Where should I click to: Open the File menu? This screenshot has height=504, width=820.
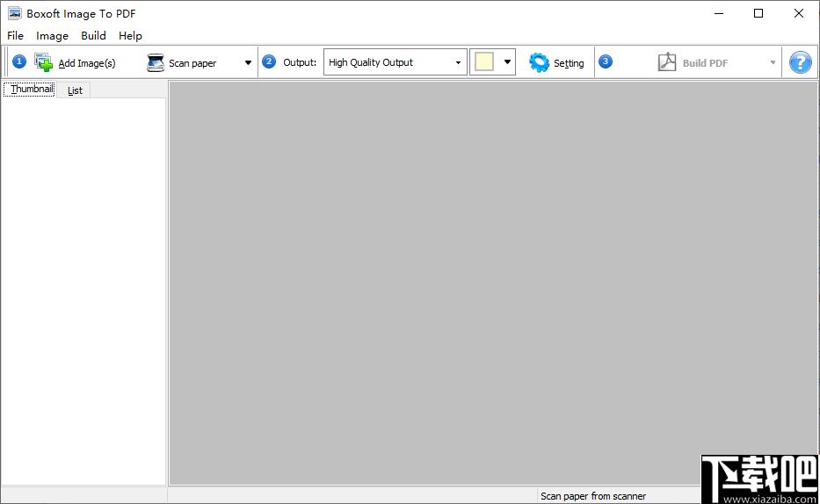point(15,36)
